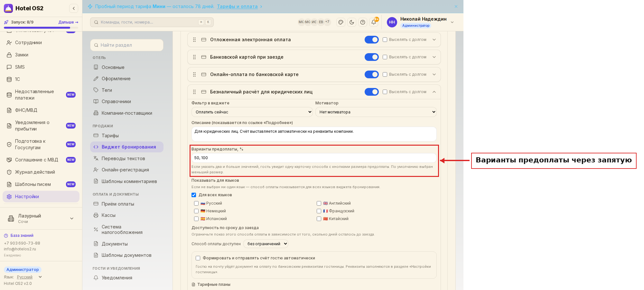Toggle Безналичный расчёт для юридических лиц switch
The image size is (644, 290).
point(372,92)
